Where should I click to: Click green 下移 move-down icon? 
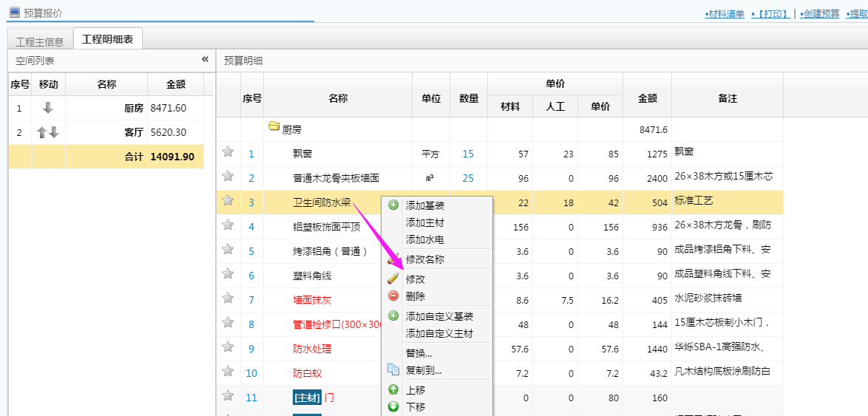tap(393, 406)
